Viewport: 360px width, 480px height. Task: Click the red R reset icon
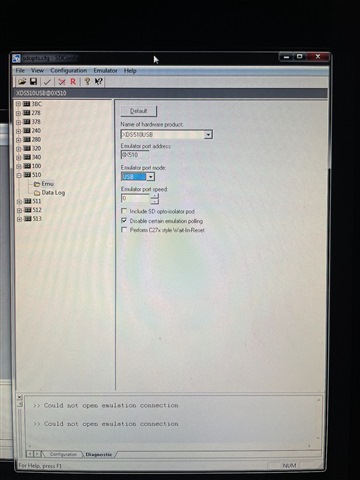pyautogui.click(x=73, y=82)
